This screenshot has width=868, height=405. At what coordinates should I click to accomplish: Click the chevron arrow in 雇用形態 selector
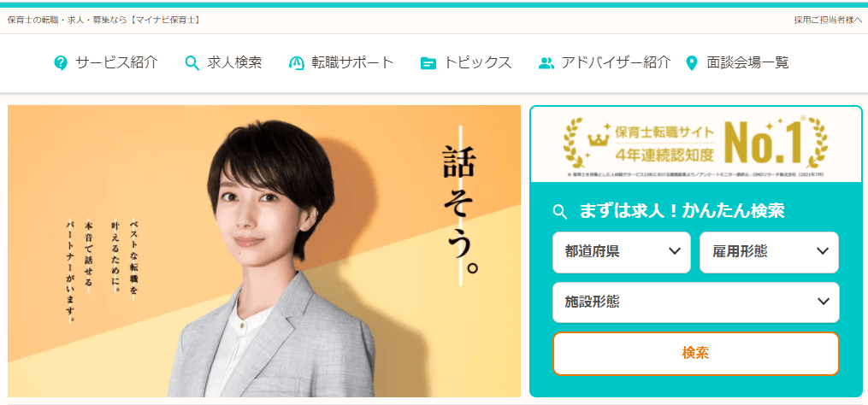click(x=823, y=251)
